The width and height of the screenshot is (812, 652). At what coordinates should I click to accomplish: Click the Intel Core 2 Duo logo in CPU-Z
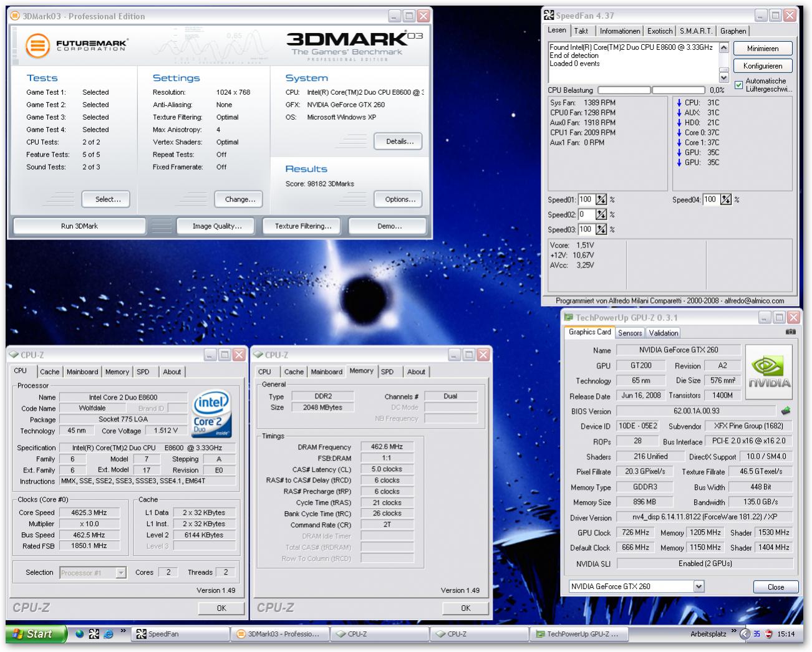211,414
